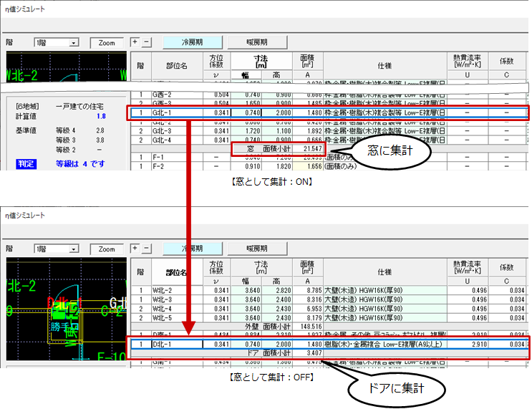Click 熱貫流率 column header in upper window
Screen dimensions: 532x409
467,61
